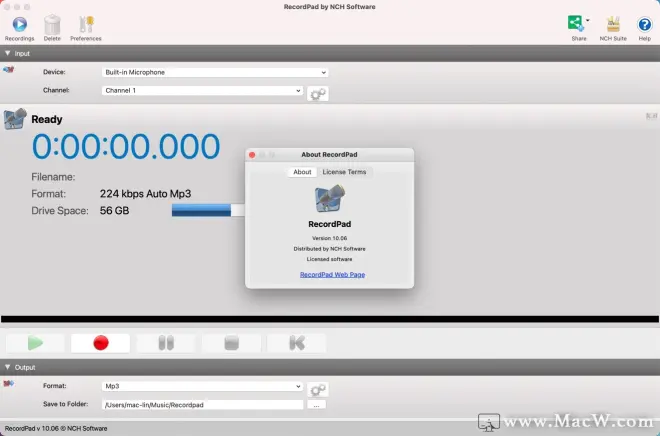
Task: Start recording with the red Record button
Action: (x=100, y=343)
